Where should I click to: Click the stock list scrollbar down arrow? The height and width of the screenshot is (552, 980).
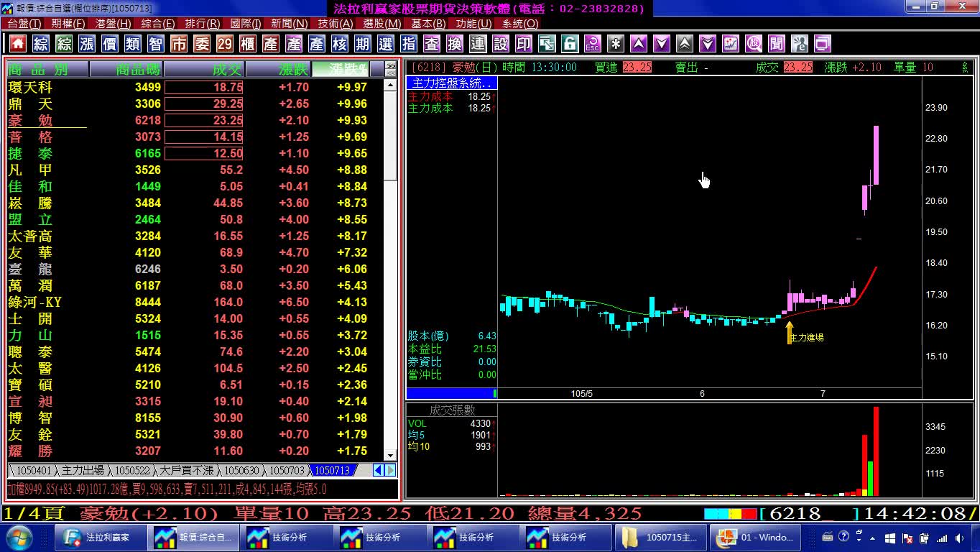coord(390,455)
